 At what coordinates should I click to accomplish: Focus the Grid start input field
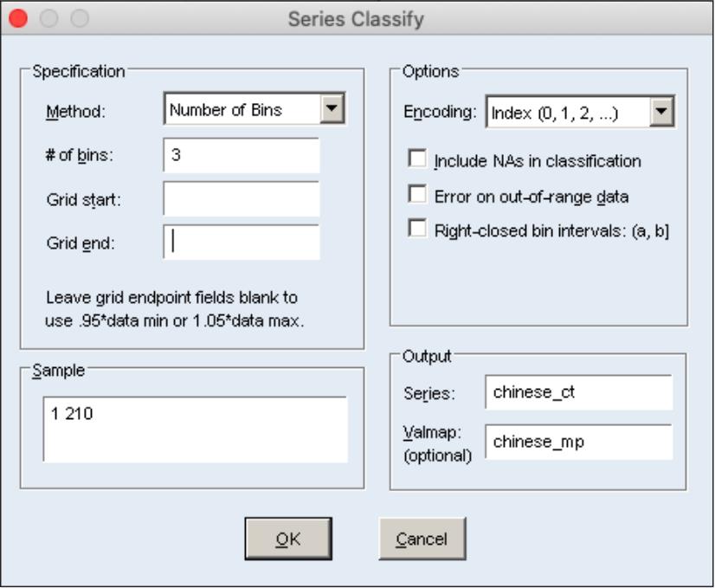tap(242, 198)
